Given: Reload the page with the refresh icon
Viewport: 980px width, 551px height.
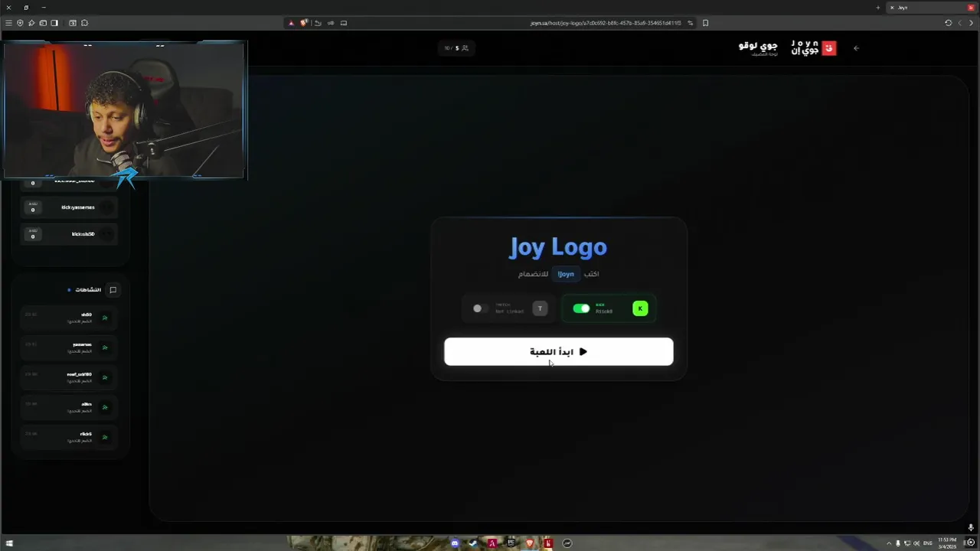Looking at the screenshot, I should coord(948,23).
